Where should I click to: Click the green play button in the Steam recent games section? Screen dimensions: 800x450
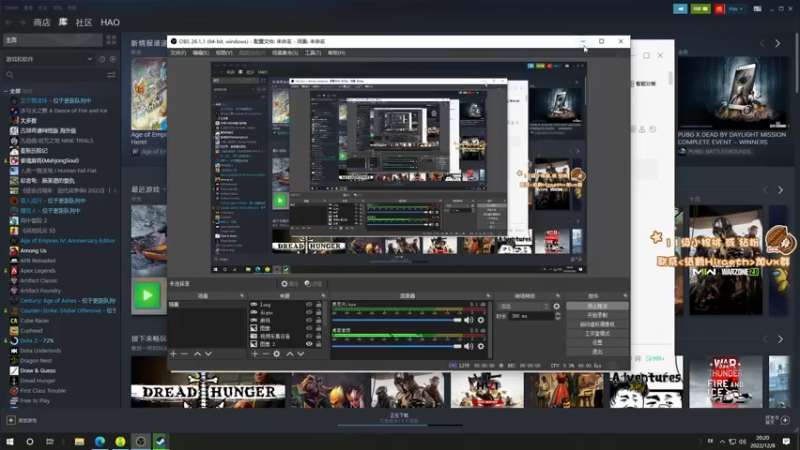tap(147, 295)
